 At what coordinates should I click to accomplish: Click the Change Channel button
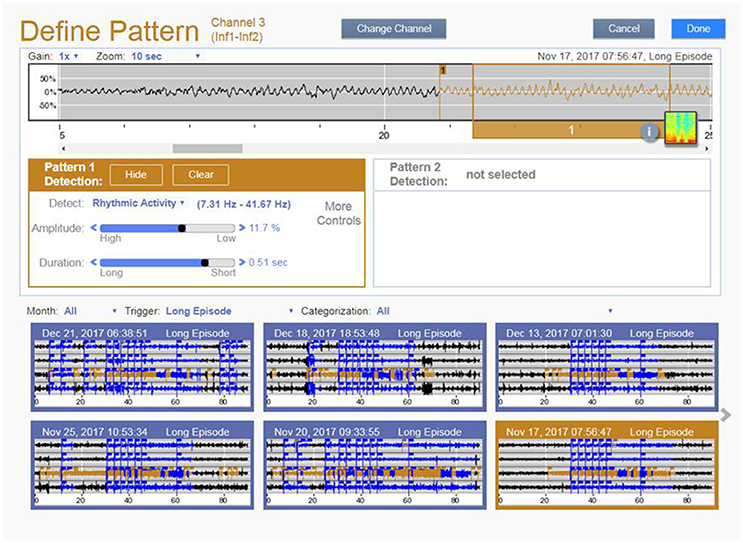tap(394, 29)
